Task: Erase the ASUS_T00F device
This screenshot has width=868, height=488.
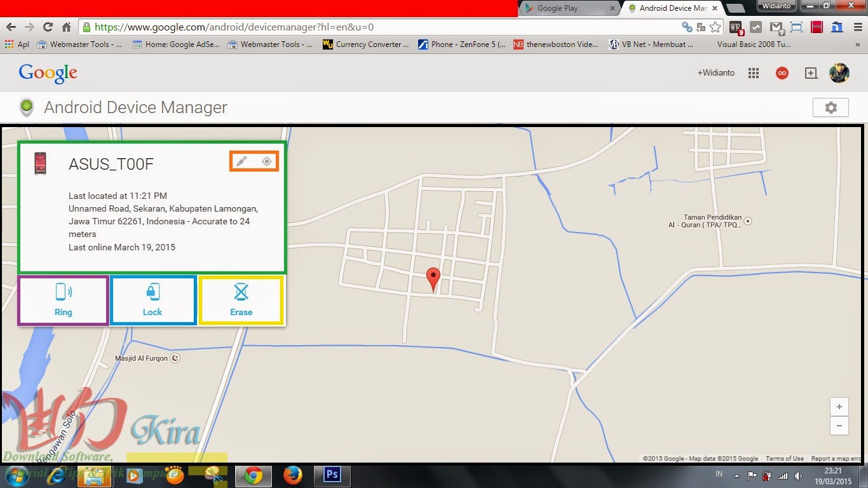Action: coord(241,300)
